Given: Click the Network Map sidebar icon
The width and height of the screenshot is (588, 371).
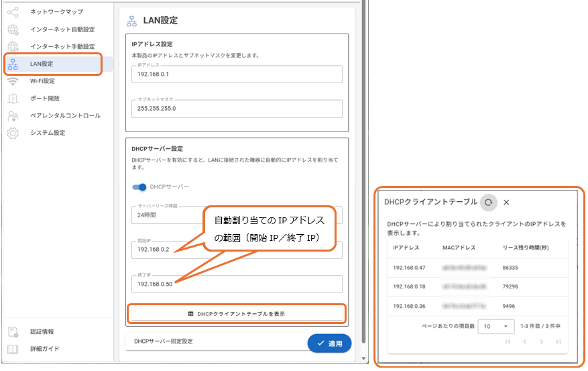Looking at the screenshot, I should 13,12.
